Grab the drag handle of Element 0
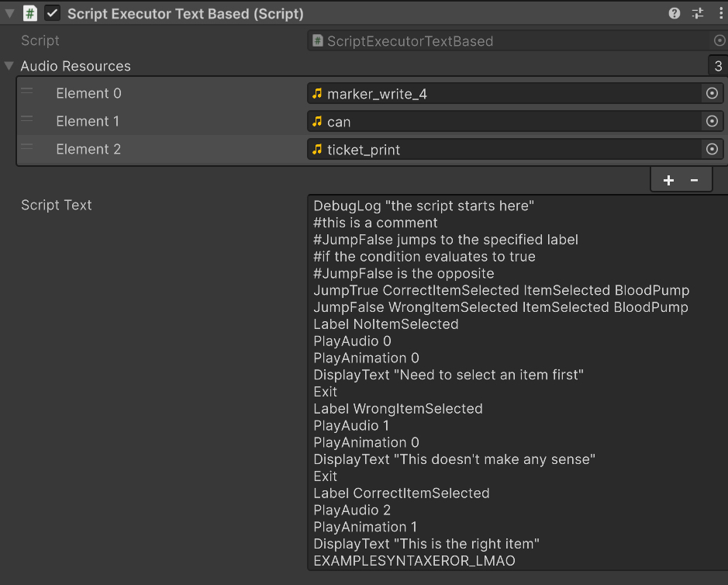Viewport: 728px width, 585px height. point(27,92)
